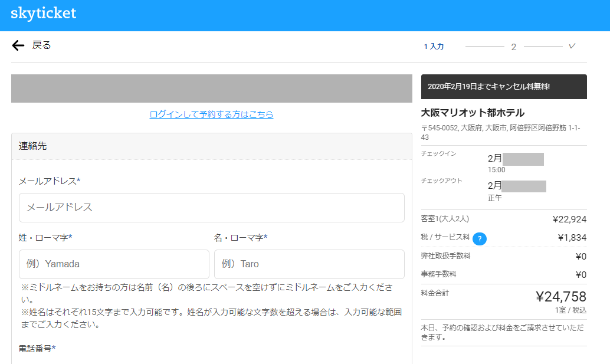
Task: Click the 戻る back label
Action: pyautogui.click(x=41, y=45)
